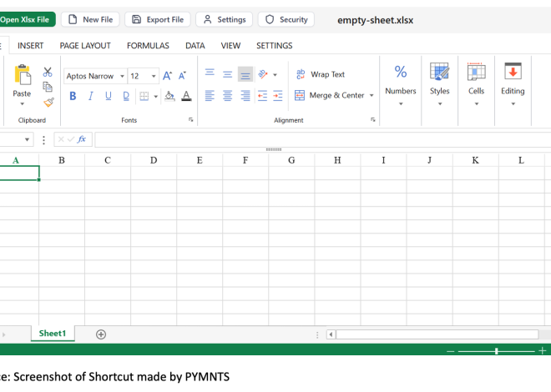Open the Numbers percent group
Viewport: 551px width, 392px height.
(401, 85)
